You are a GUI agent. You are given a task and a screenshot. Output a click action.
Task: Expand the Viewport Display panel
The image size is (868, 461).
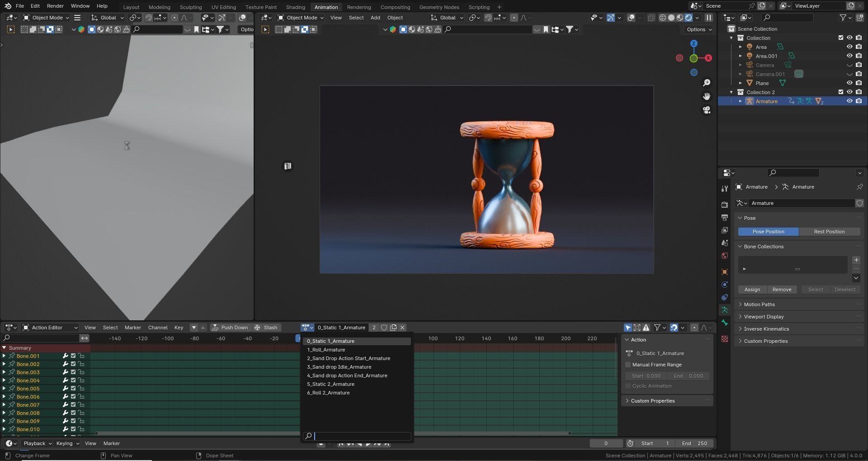tap(799, 317)
